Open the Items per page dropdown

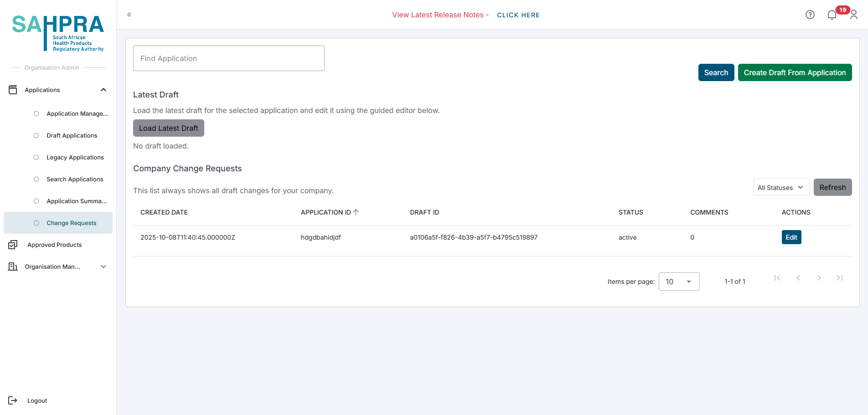pyautogui.click(x=679, y=282)
